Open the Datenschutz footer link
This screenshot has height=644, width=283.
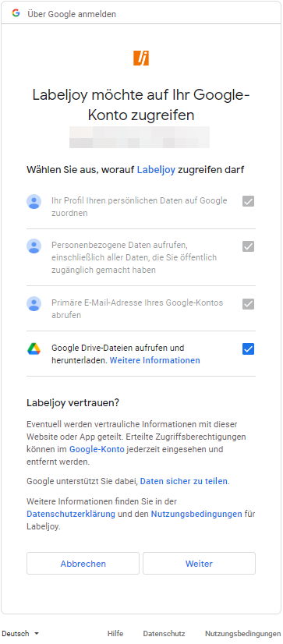point(164,634)
